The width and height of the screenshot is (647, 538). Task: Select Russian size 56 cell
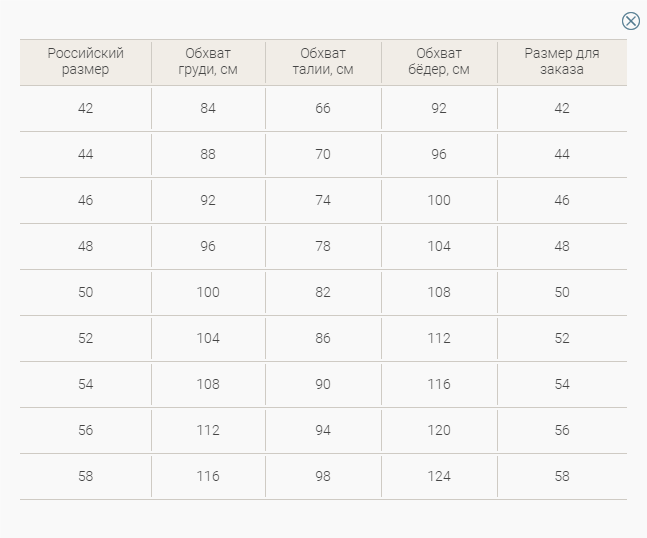85,430
